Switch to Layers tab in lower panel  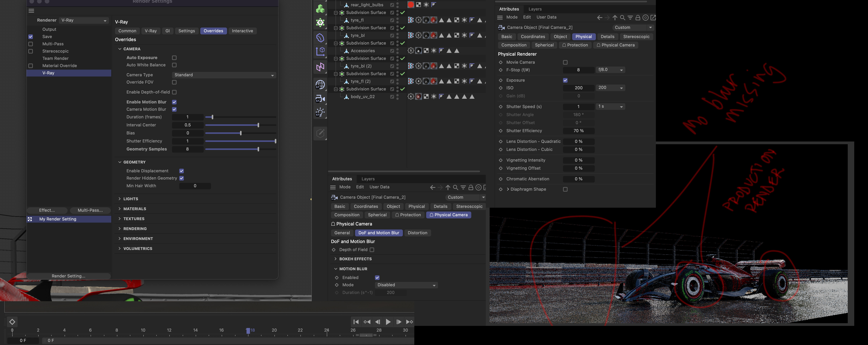(x=368, y=179)
